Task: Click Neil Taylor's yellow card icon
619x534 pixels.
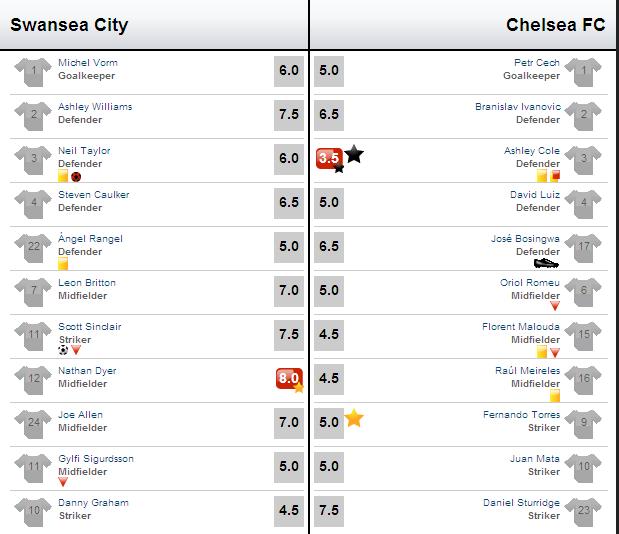Action: [x=63, y=176]
